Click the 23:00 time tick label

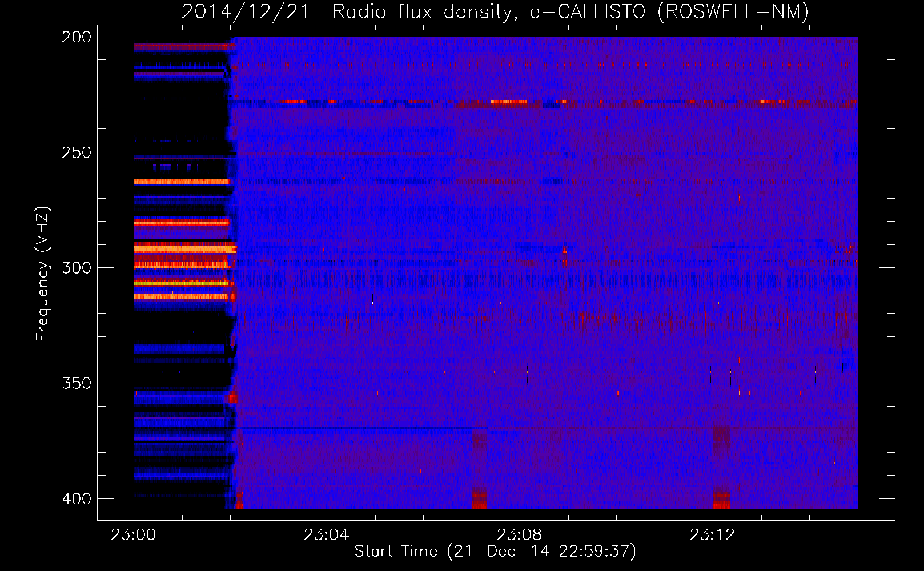(x=134, y=535)
